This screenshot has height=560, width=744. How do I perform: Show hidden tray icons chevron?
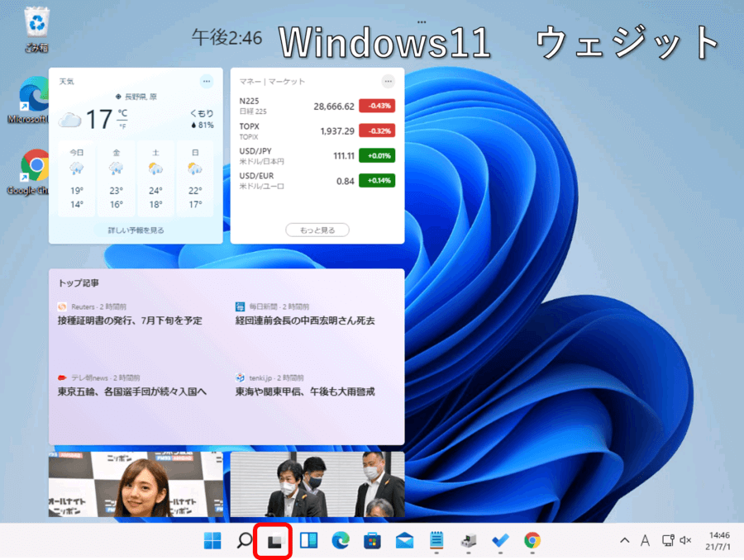coord(625,540)
